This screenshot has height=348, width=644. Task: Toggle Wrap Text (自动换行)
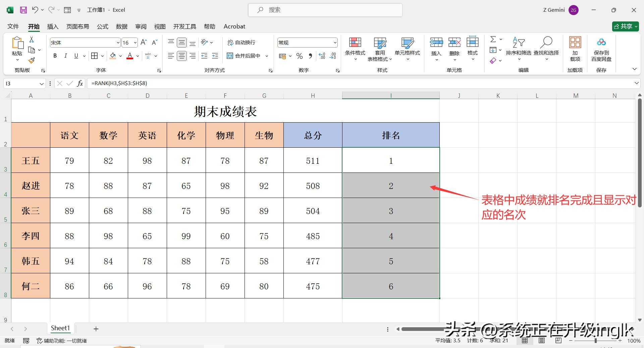coord(241,43)
